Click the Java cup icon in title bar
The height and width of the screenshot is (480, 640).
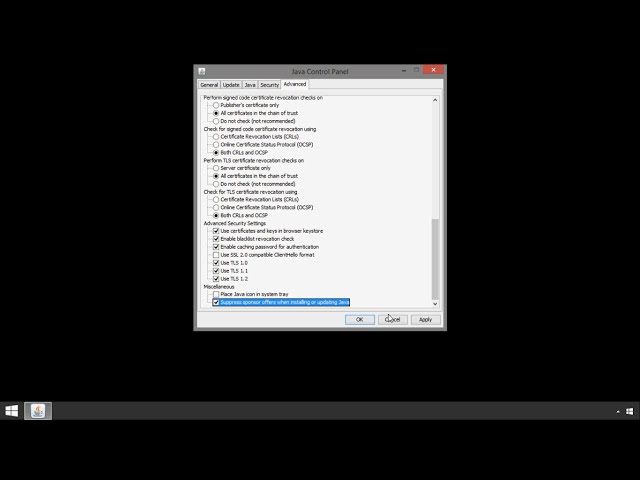(202, 71)
